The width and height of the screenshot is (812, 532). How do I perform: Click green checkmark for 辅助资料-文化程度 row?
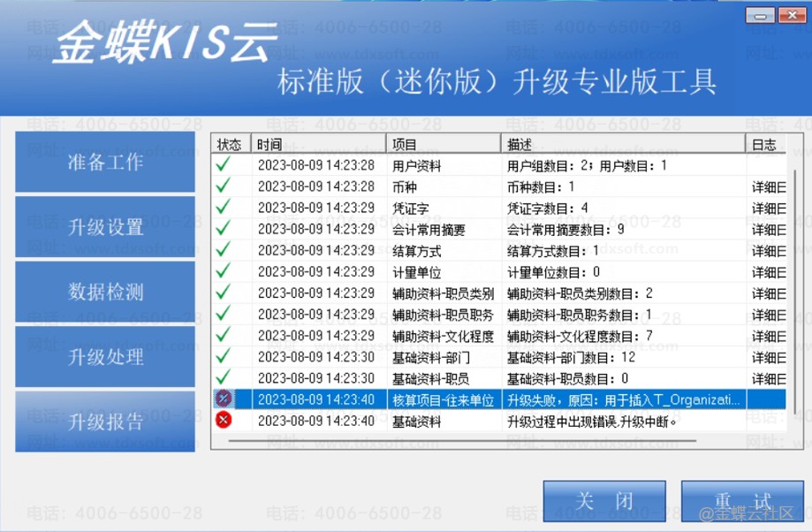223,335
